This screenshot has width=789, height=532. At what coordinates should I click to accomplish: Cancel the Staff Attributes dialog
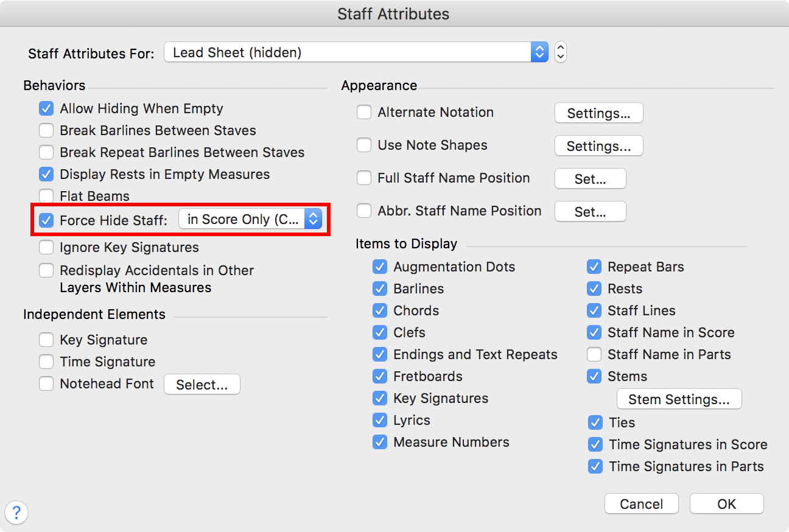click(641, 504)
